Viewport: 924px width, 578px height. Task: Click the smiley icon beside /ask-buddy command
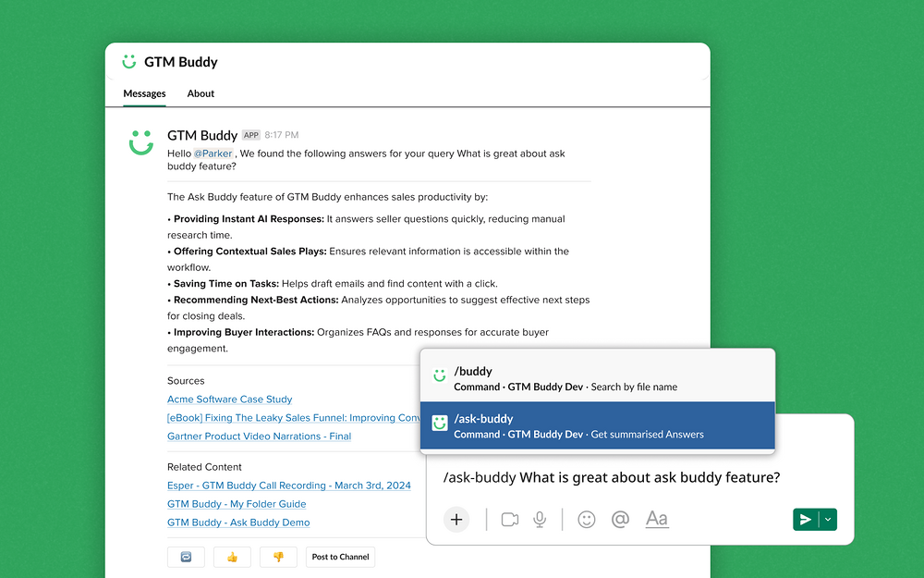click(440, 423)
